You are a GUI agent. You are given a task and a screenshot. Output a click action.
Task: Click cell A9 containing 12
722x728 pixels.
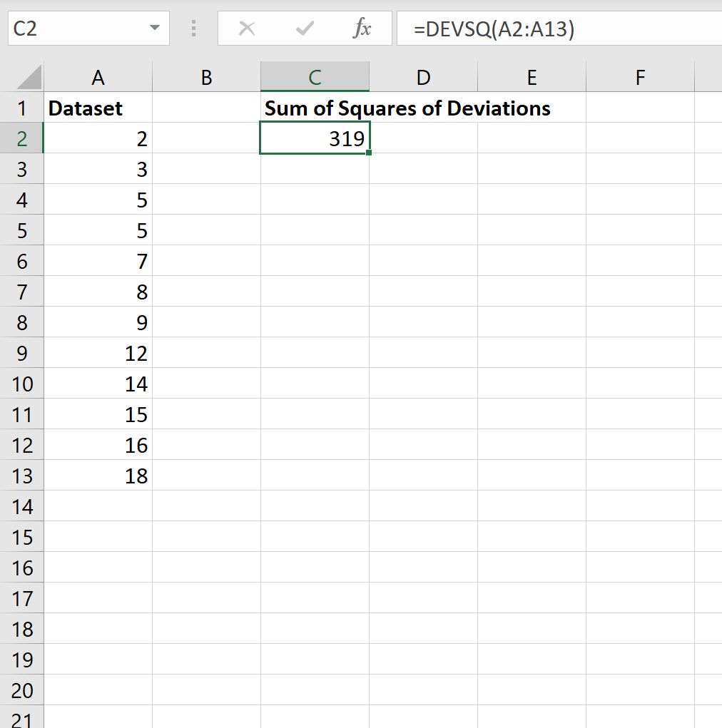(x=98, y=353)
